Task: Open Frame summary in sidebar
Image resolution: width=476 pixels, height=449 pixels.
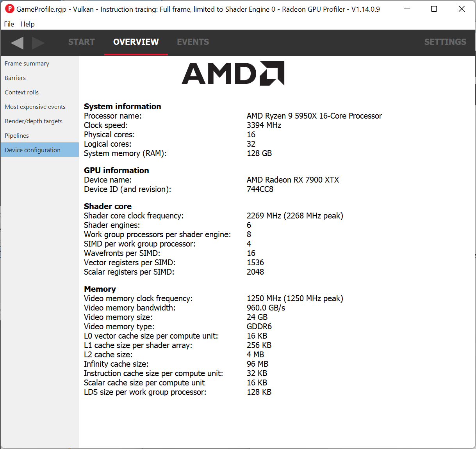Action: pos(39,63)
